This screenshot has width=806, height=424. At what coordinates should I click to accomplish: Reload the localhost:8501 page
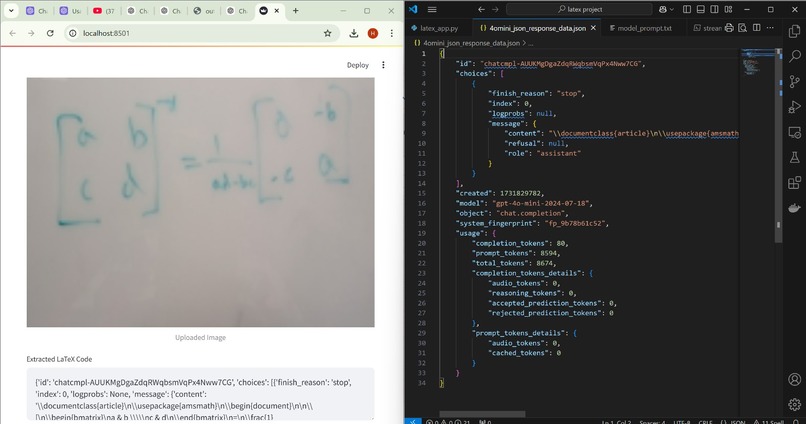(50, 33)
